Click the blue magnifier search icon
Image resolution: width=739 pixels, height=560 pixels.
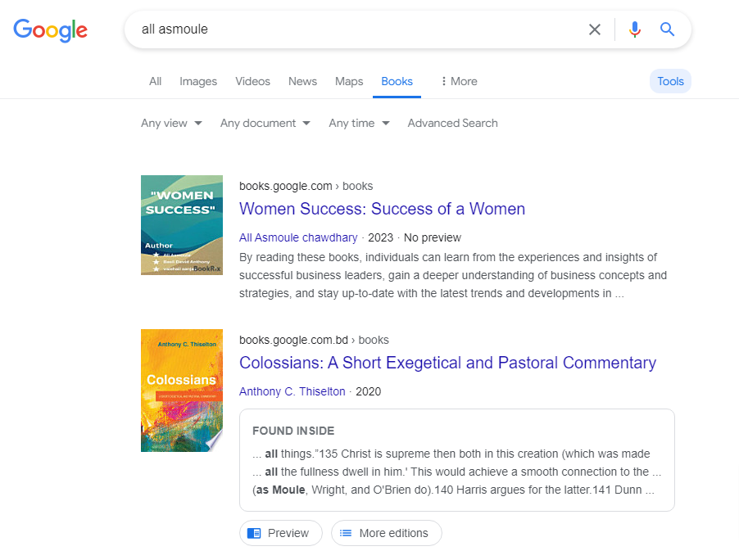(667, 29)
